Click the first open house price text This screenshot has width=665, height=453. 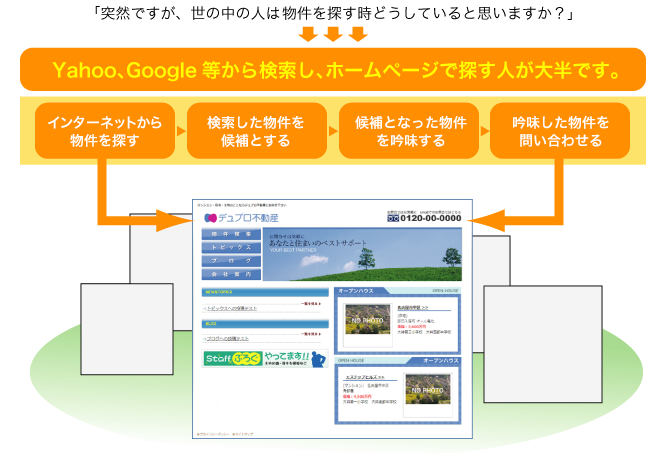pos(412,327)
